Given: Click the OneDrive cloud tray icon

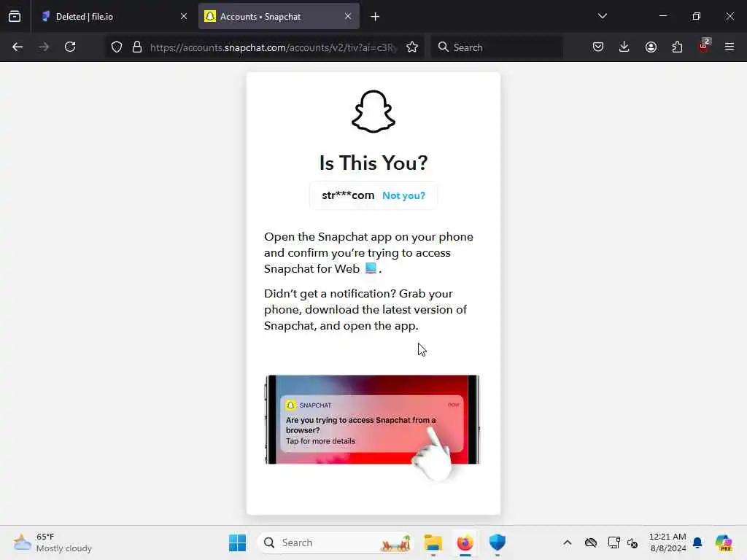Looking at the screenshot, I should click(x=591, y=542).
